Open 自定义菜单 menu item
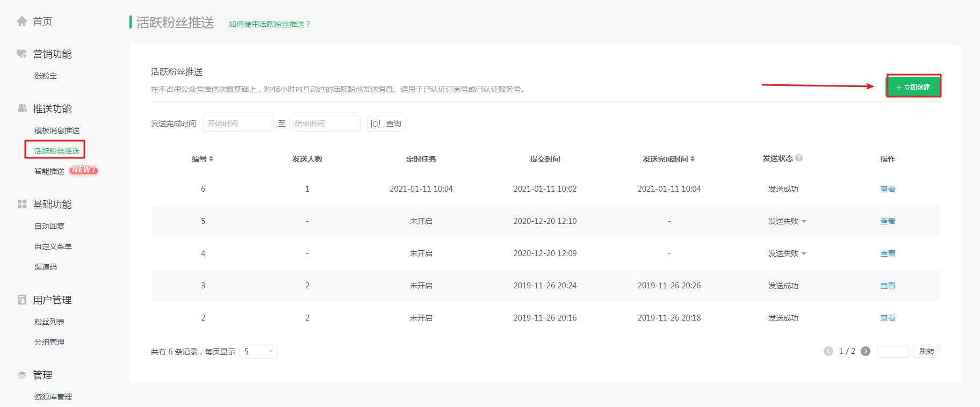Screen dimensions: 980x407 [53, 246]
